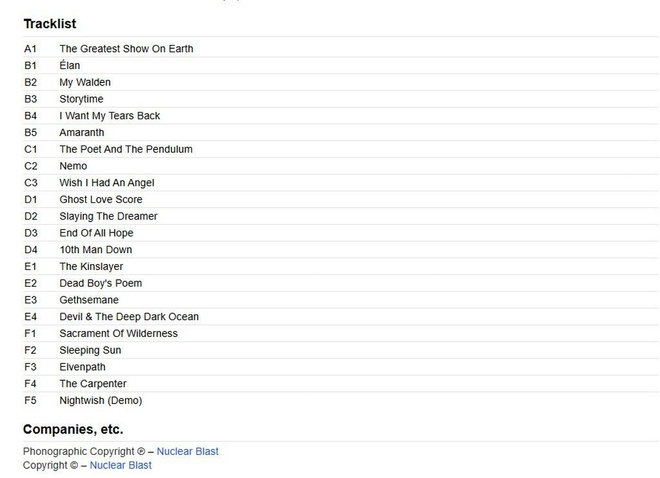The height and width of the screenshot is (478, 660).
Task: Click track position C1
Action: 31,149
